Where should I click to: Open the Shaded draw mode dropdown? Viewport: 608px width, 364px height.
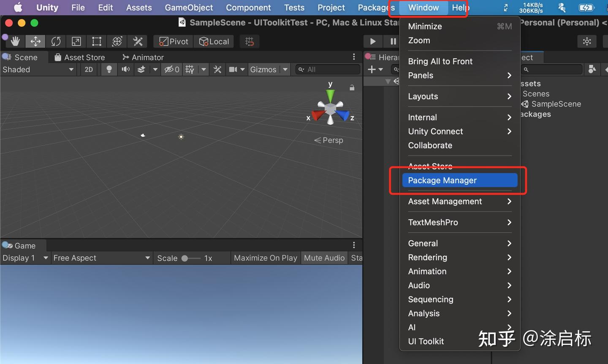38,69
